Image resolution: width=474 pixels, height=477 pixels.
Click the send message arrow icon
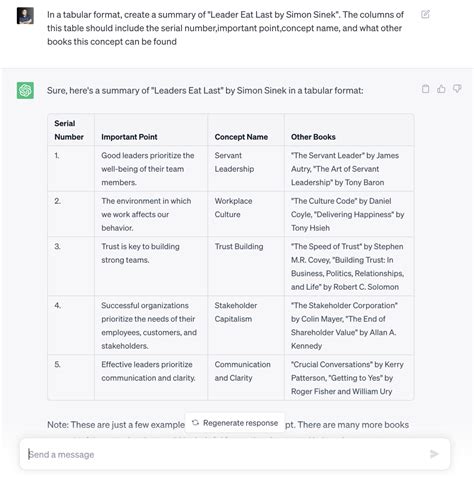pos(434,454)
